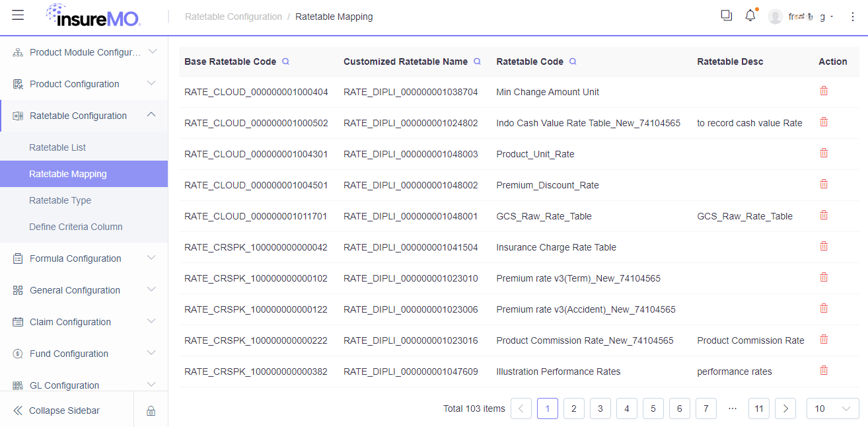
Task: Expand Fund Configuration chevron
Action: click(x=151, y=353)
